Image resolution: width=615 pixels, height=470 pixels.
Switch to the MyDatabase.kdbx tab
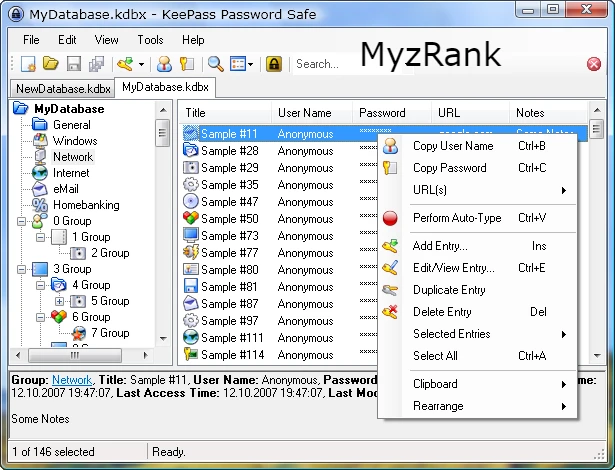pos(165,87)
